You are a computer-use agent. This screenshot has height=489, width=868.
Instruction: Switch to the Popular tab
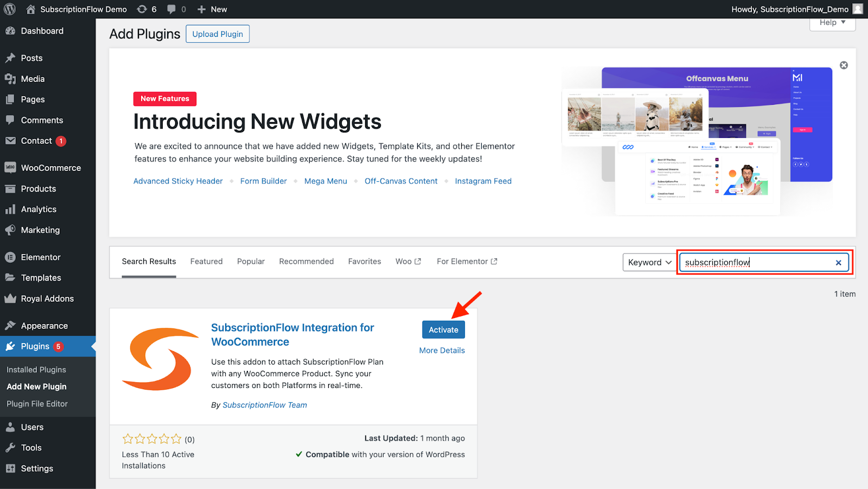(251, 262)
